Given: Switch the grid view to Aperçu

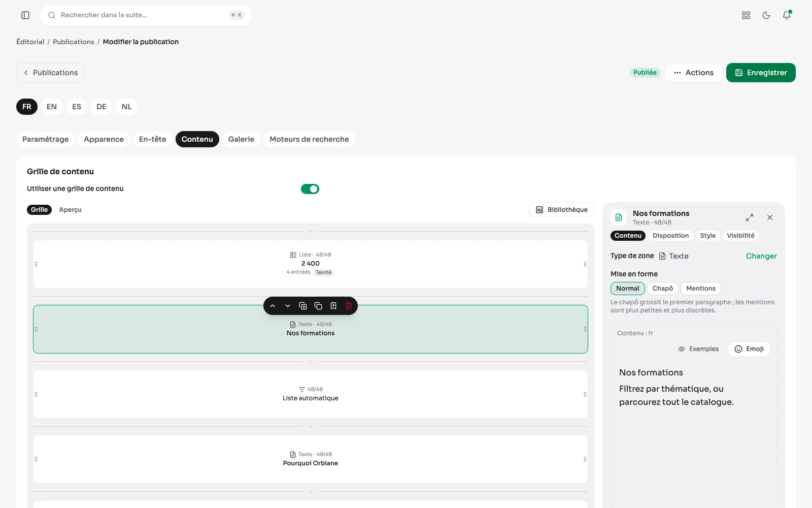Looking at the screenshot, I should point(70,210).
